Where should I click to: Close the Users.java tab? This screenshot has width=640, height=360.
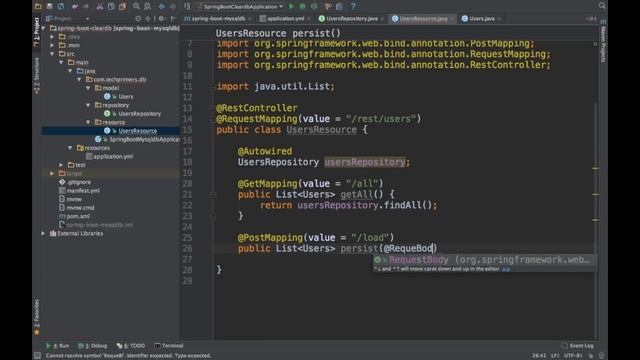coord(499,19)
